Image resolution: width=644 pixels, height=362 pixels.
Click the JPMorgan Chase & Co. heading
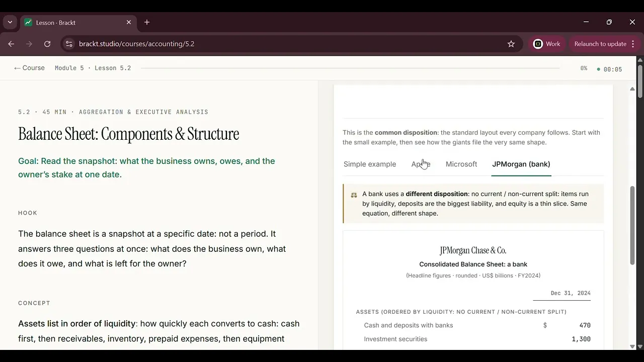(473, 250)
